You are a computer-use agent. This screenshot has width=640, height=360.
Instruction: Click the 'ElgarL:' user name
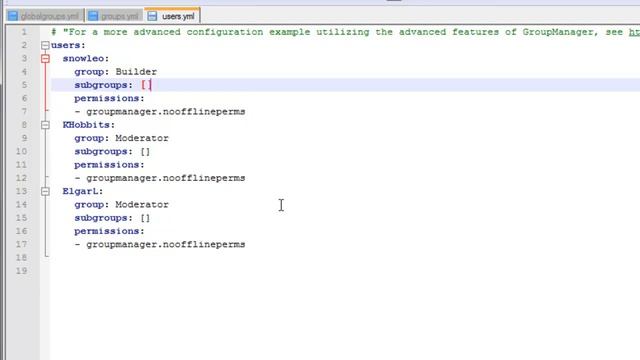click(83, 191)
